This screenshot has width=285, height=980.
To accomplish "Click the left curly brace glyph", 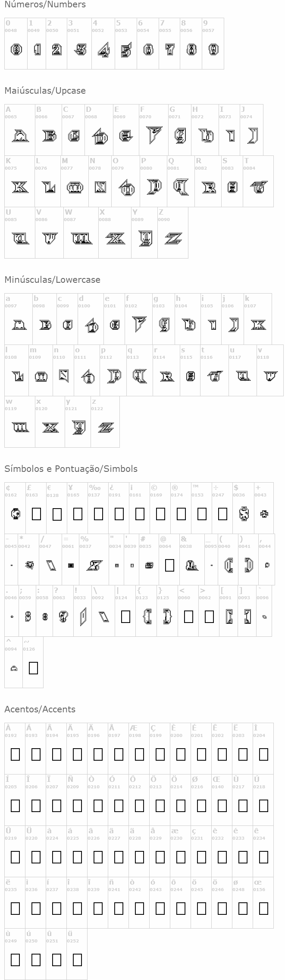I will (146, 616).
